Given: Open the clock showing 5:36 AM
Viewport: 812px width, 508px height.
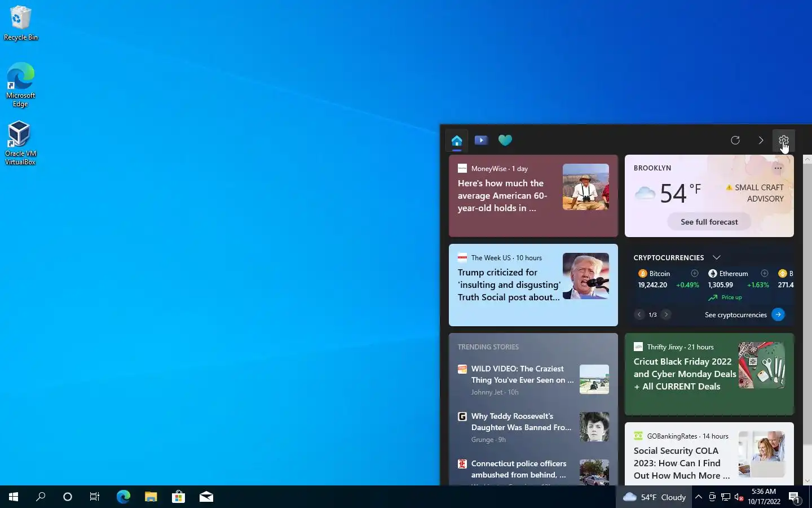Looking at the screenshot, I should 764,497.
